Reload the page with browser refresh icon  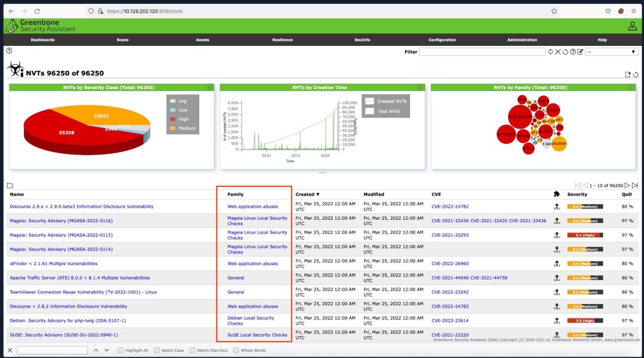pos(37,11)
